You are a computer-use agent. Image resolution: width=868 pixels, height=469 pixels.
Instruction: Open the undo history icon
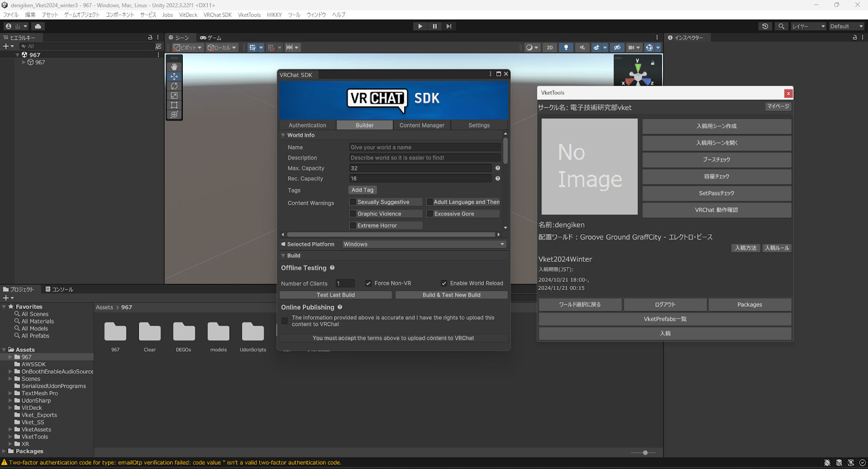(765, 26)
